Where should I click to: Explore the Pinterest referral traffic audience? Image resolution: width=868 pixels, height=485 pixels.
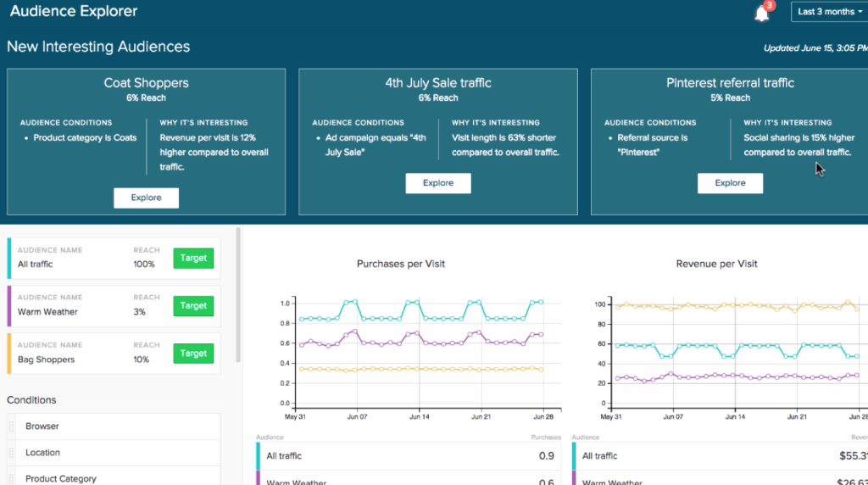click(729, 183)
